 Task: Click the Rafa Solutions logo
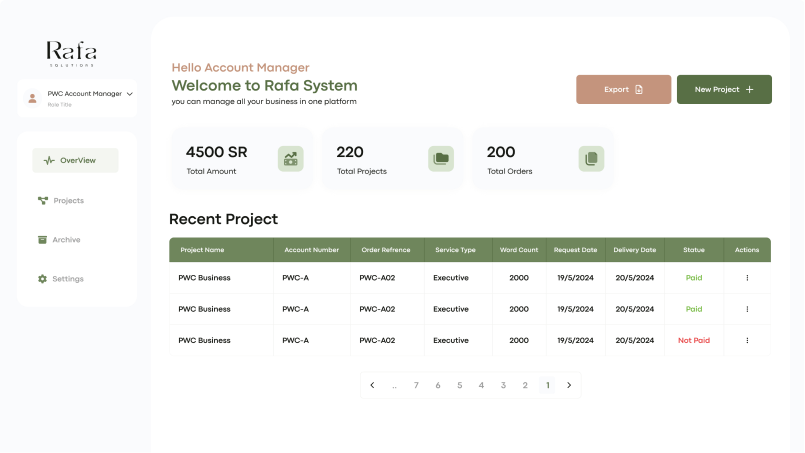coord(71,53)
